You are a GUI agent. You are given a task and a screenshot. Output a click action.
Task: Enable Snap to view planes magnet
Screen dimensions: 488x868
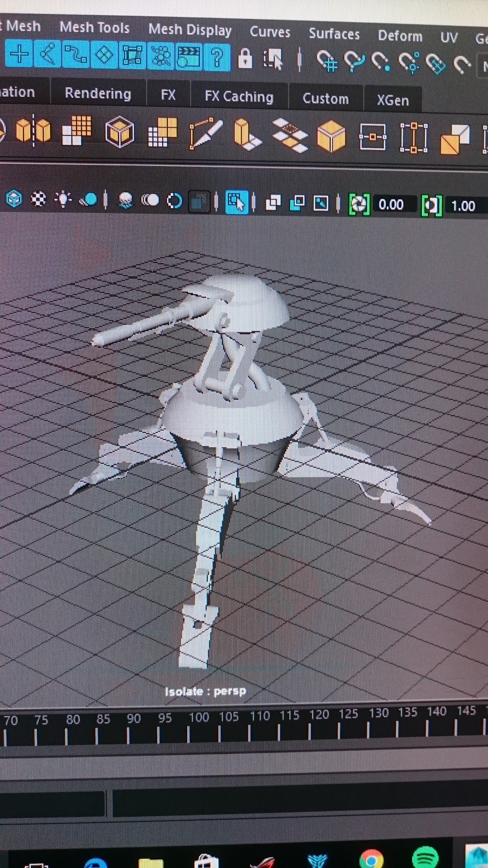coord(435,63)
